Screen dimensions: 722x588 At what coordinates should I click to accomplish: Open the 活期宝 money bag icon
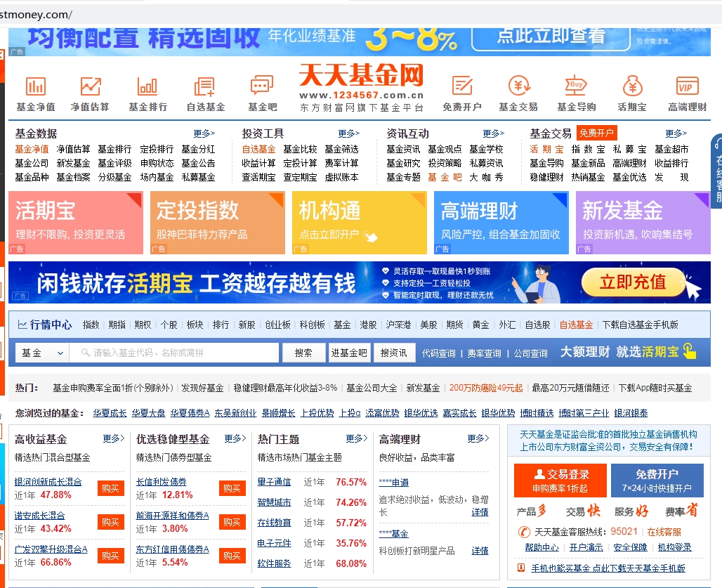[x=632, y=86]
